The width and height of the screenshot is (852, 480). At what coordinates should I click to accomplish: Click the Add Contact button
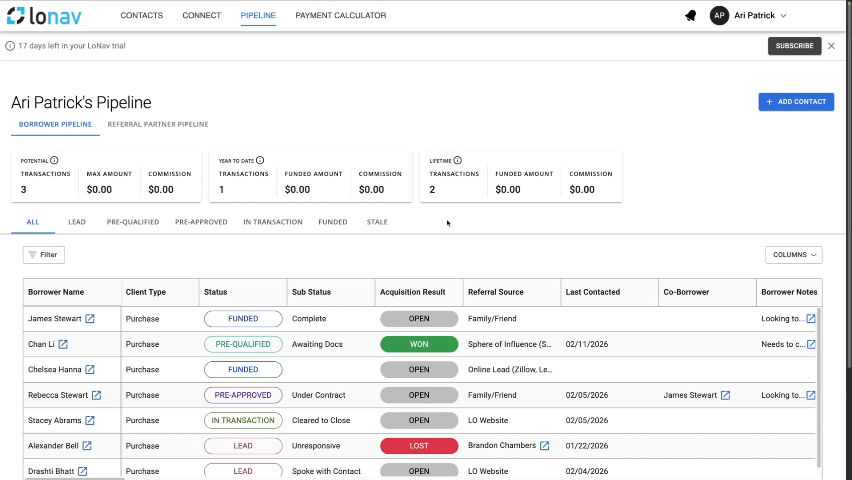click(x=796, y=102)
